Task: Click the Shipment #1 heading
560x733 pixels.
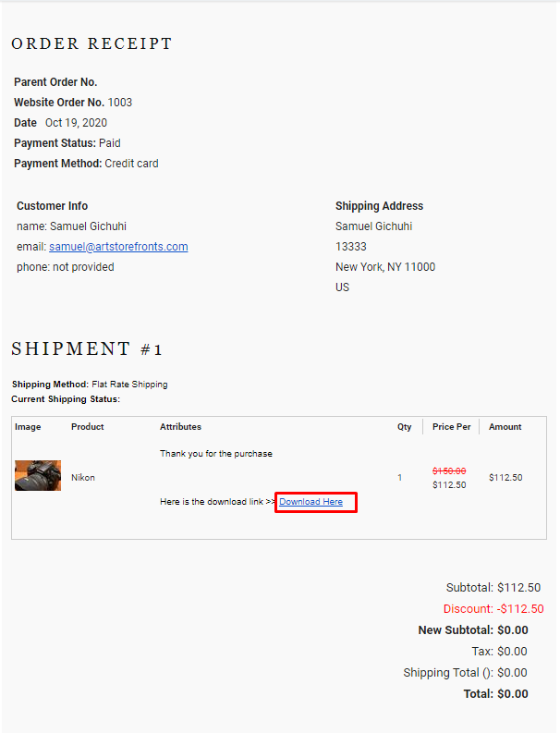Action: click(87, 348)
